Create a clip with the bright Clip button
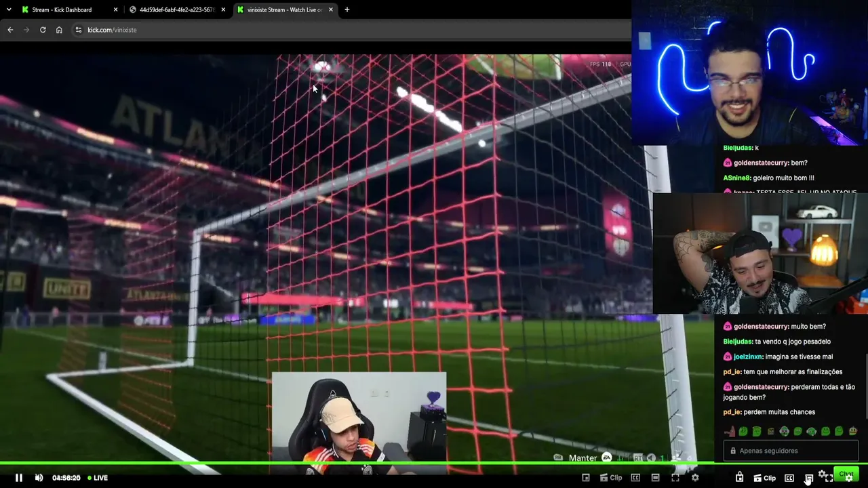The height and width of the screenshot is (488, 868). coord(765,479)
